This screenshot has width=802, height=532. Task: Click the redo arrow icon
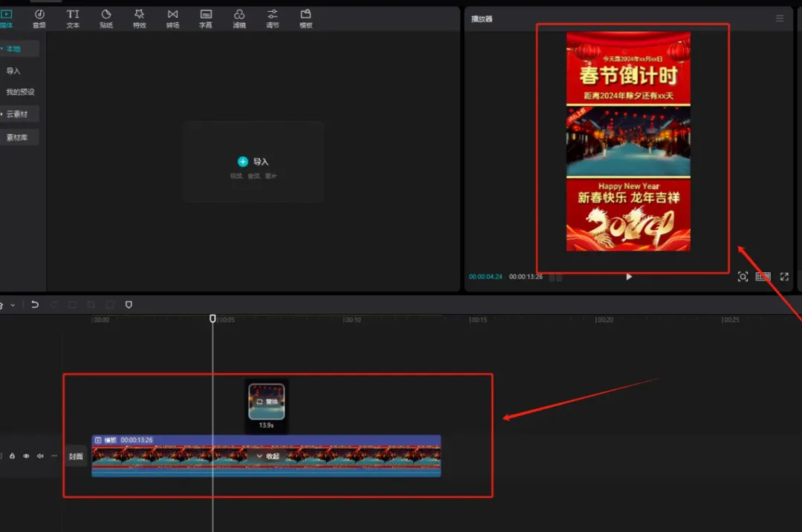pos(53,305)
